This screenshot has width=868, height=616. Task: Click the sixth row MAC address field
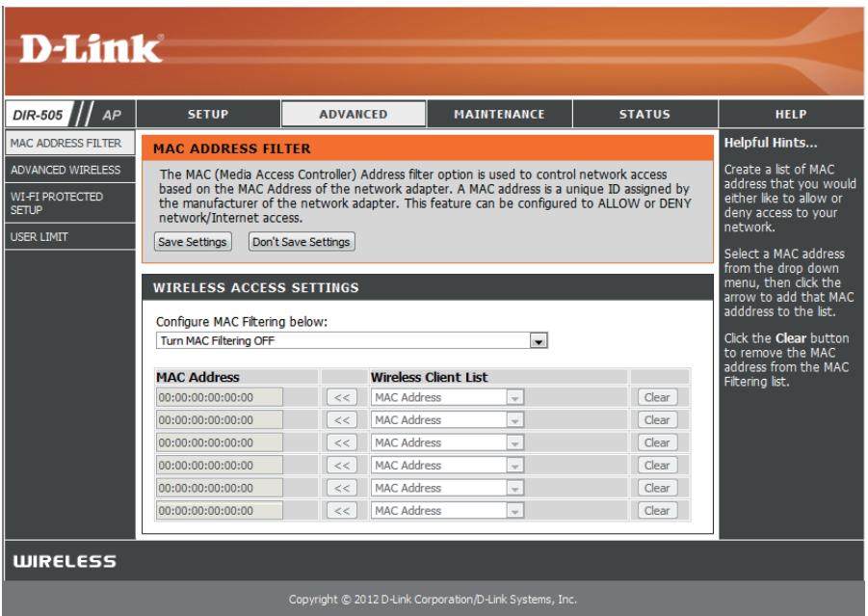pyautogui.click(x=220, y=511)
